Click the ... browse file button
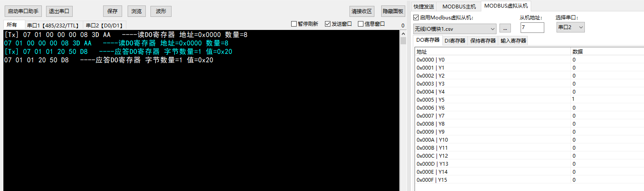This screenshot has width=644, height=191. pos(505,28)
